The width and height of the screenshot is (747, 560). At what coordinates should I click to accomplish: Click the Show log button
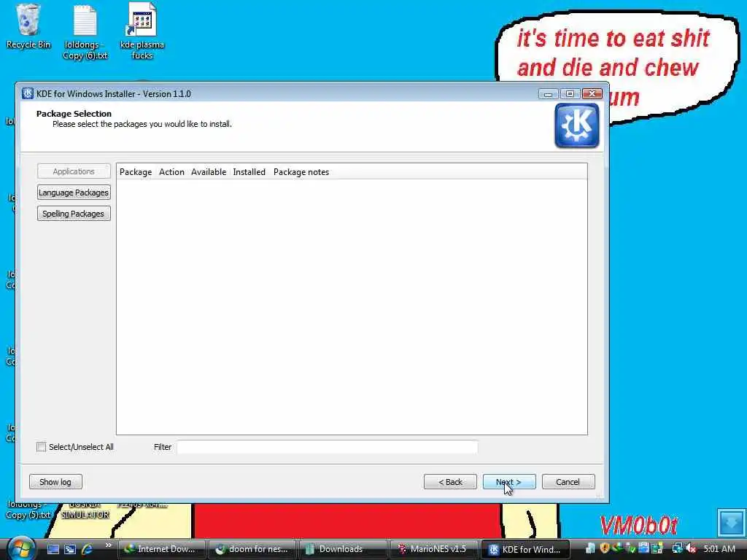(x=55, y=482)
